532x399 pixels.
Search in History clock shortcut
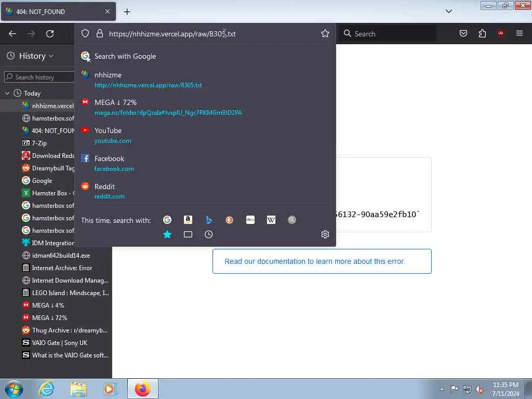[x=209, y=234]
